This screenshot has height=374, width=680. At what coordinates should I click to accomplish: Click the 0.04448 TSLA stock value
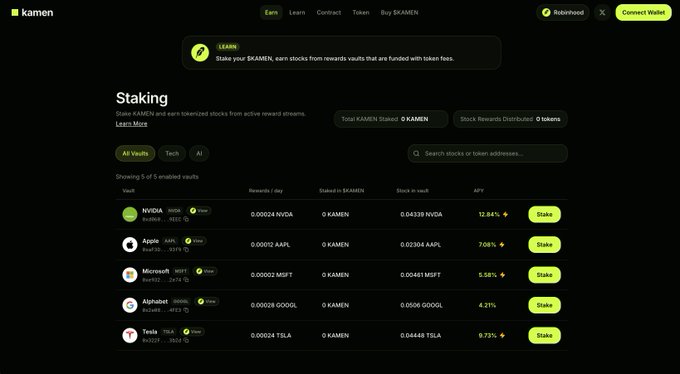tap(421, 336)
